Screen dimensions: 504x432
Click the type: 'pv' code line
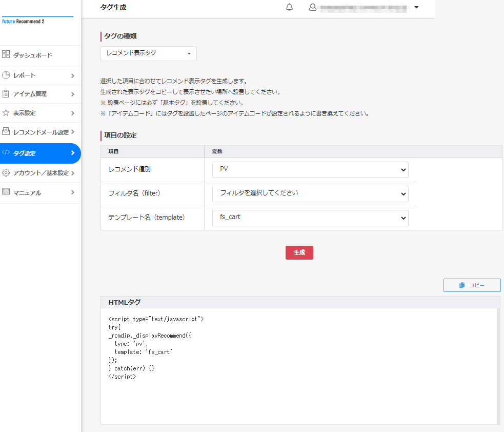[x=131, y=344]
